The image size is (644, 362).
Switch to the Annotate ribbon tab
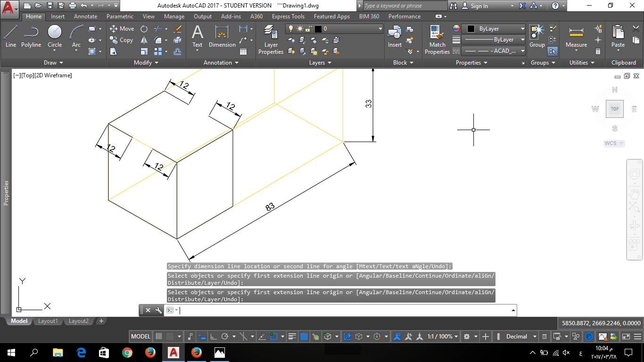pyautogui.click(x=86, y=16)
